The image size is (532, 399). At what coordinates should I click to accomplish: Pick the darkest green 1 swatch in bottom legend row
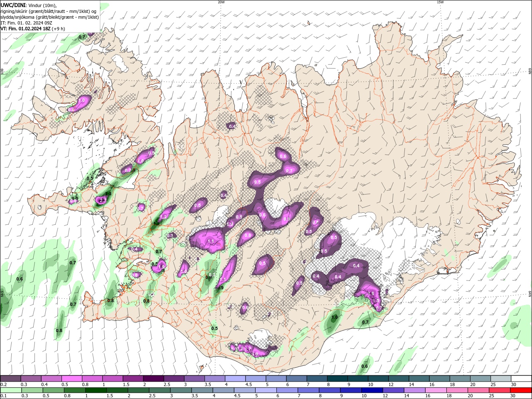(96, 390)
